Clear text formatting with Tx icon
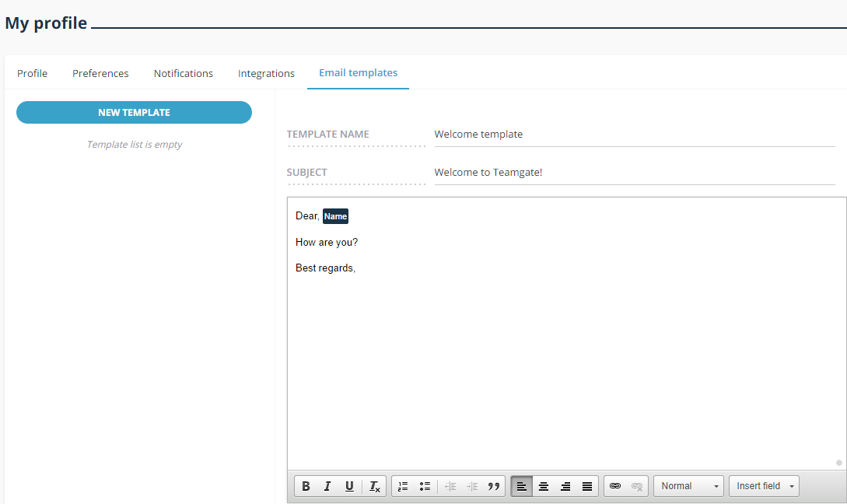 (x=374, y=486)
